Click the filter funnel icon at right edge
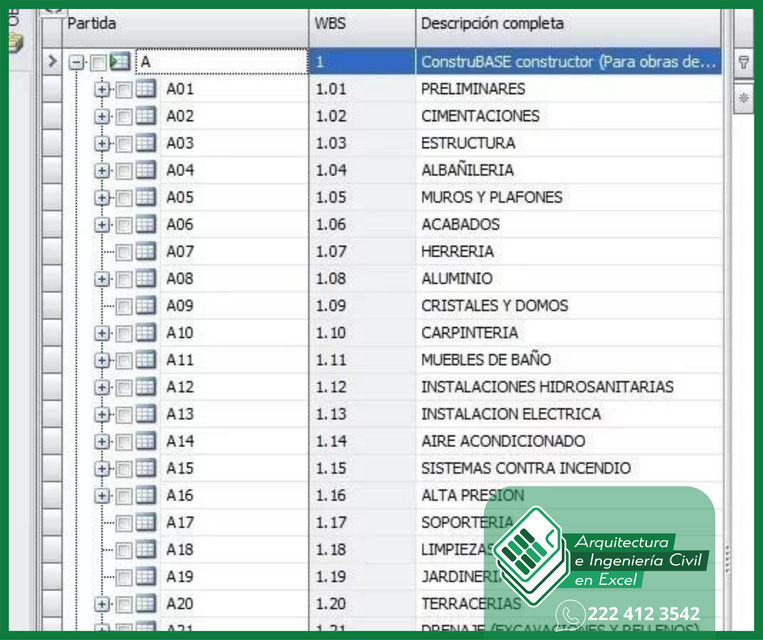This screenshot has width=763, height=640. (743, 62)
